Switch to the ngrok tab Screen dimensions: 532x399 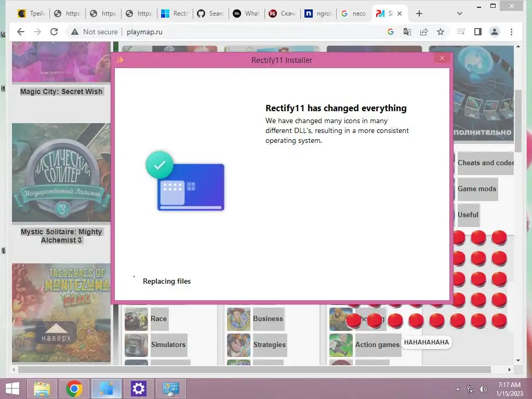(x=318, y=14)
